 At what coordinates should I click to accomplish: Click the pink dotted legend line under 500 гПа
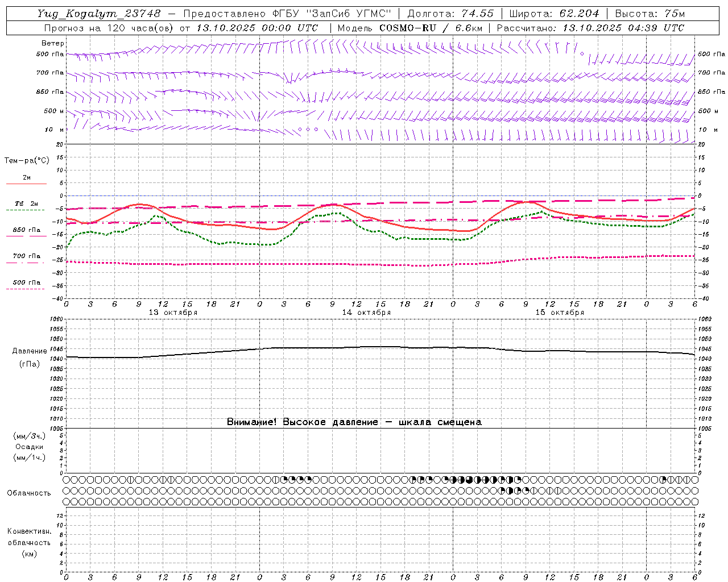coord(25,289)
